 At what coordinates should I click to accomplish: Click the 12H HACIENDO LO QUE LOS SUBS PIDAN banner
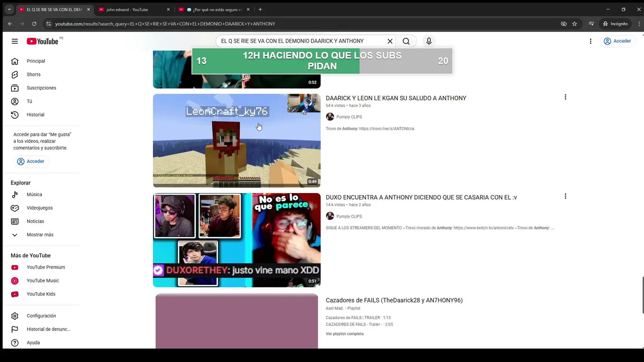(x=322, y=61)
